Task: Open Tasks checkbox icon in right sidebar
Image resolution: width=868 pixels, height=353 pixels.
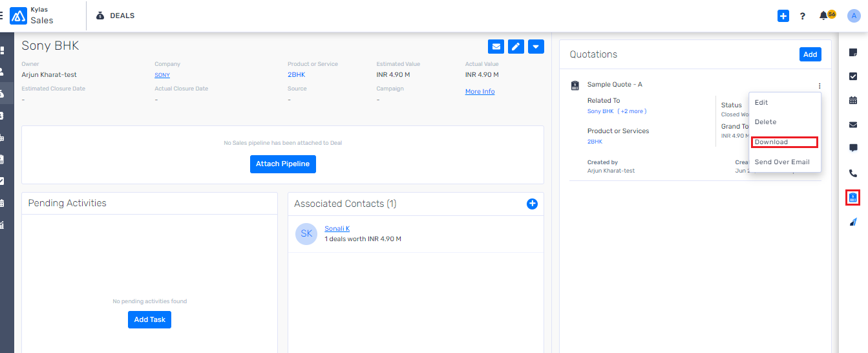Action: coord(853,76)
